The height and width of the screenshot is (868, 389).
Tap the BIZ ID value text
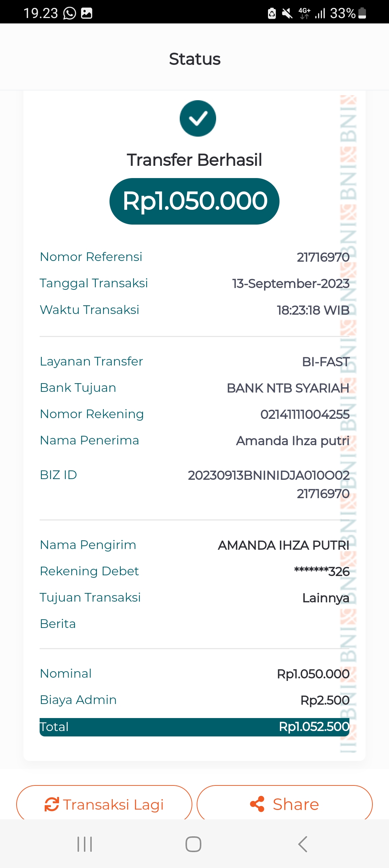(x=269, y=484)
